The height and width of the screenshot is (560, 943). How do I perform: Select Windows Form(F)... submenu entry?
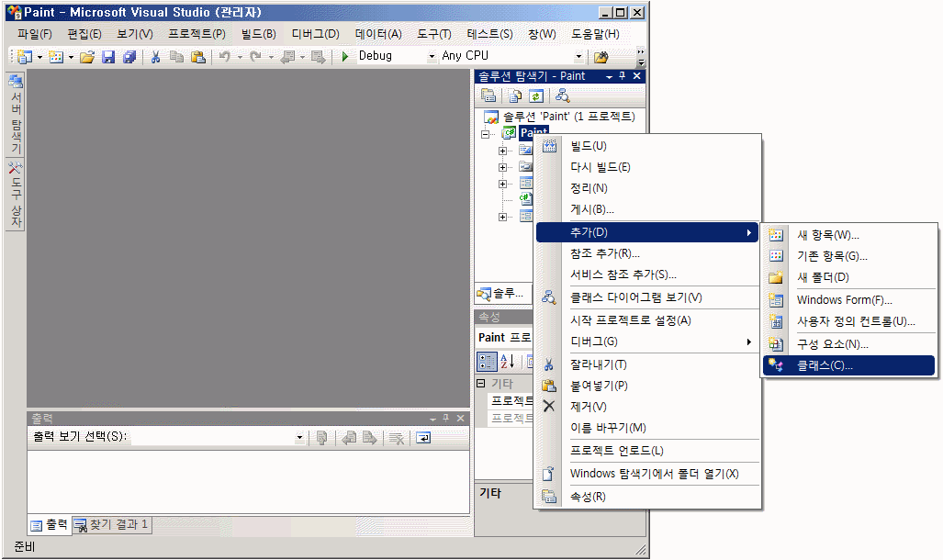point(848,299)
